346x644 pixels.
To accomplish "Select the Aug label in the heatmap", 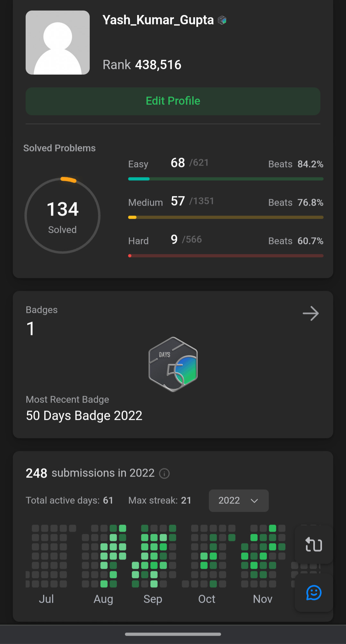I will (x=103, y=599).
